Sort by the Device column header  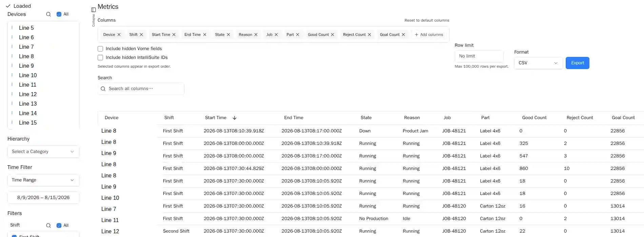[x=112, y=118]
